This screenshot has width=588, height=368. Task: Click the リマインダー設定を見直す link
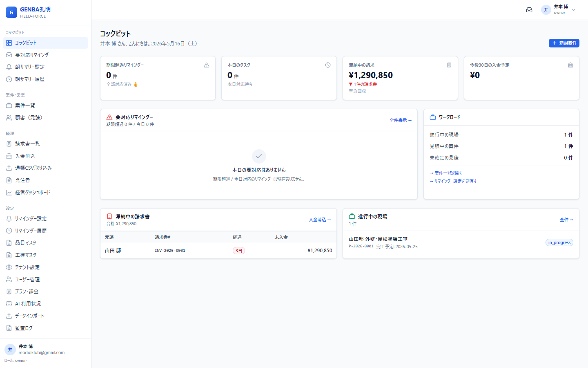coord(453,181)
